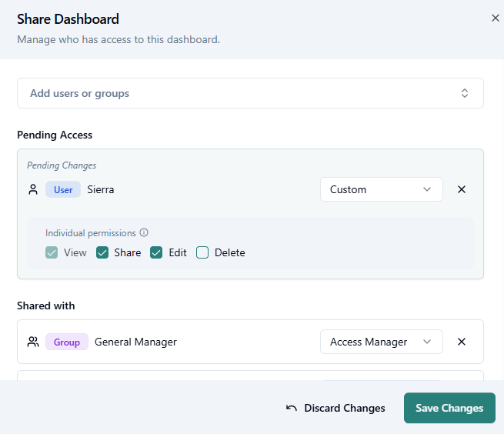
Task: Remove Sierra from pending access
Action: point(462,189)
